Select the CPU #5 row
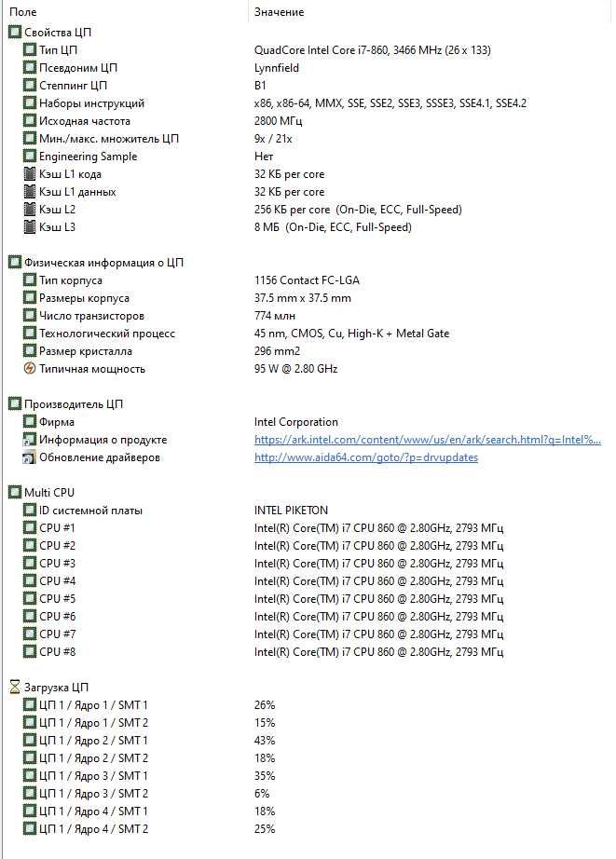The height and width of the screenshot is (859, 616). click(x=307, y=599)
